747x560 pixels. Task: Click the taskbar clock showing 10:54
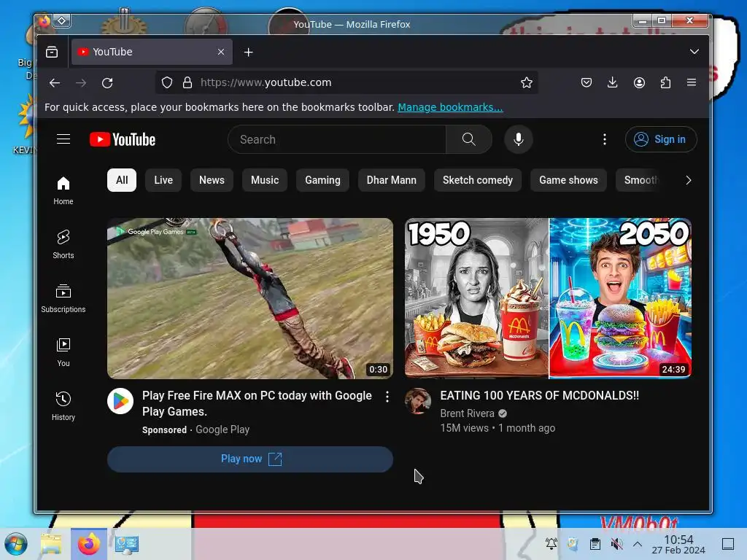coord(678,544)
